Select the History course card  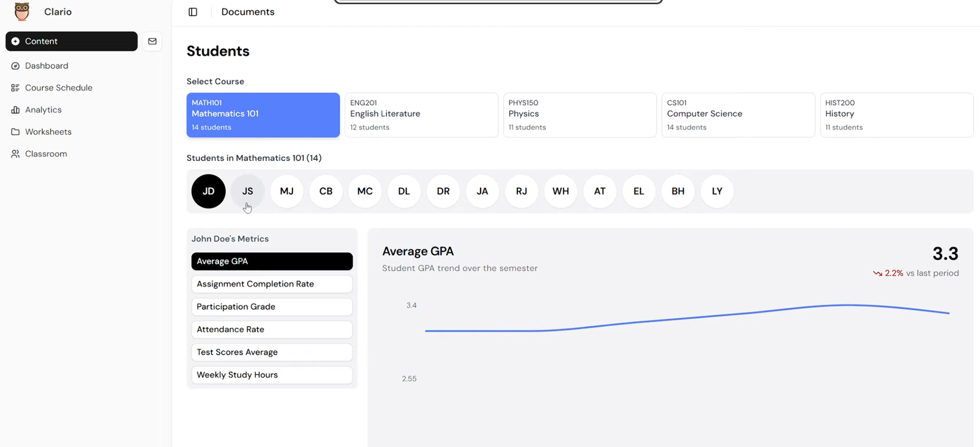(896, 115)
